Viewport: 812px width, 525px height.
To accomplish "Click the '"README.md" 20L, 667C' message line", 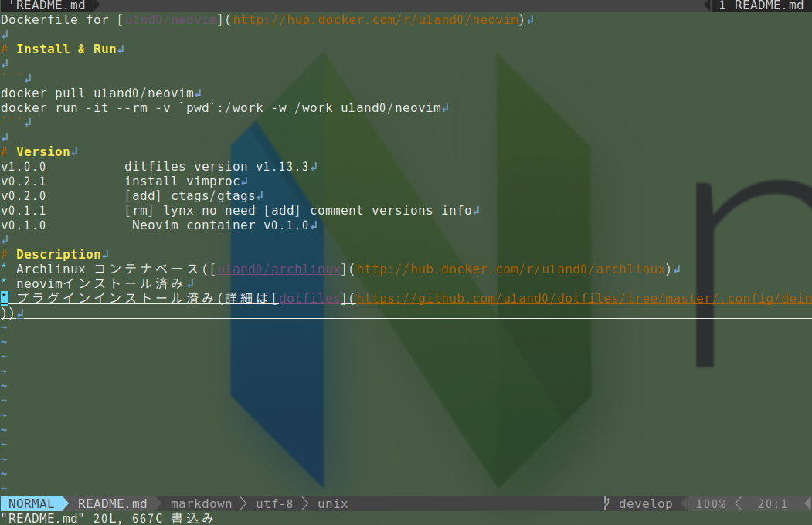I will [107, 518].
